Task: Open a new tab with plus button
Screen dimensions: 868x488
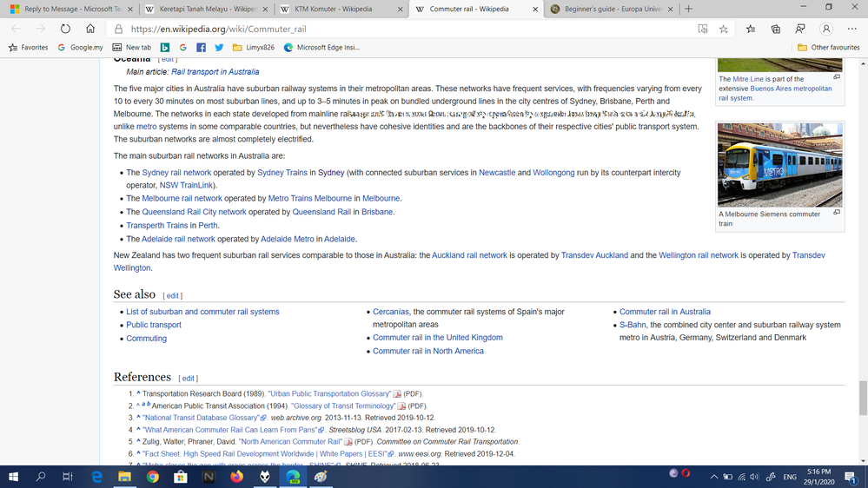Action: pyautogui.click(x=689, y=9)
